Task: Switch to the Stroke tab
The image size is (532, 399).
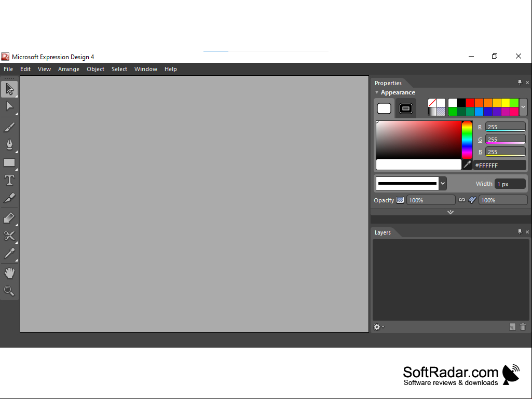Action: coord(406,108)
